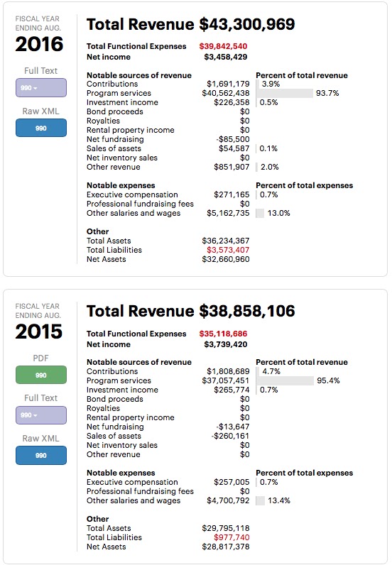
Task: Click the 2016 Program services 93.7% bar
Action: pos(285,93)
